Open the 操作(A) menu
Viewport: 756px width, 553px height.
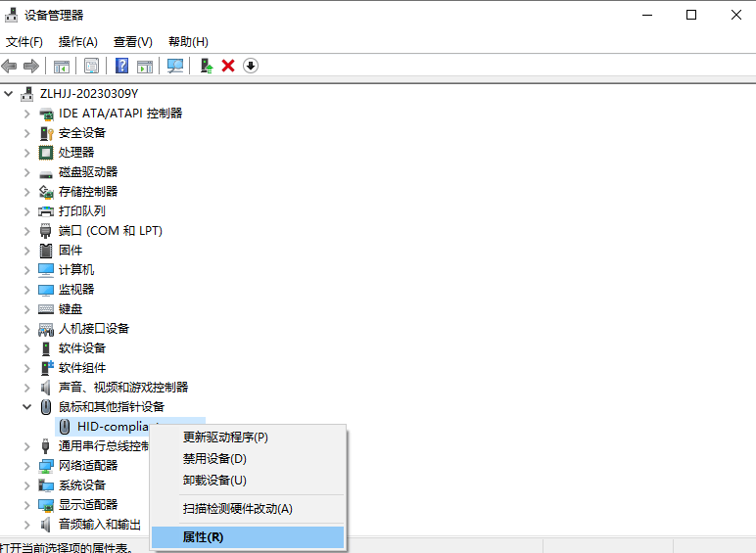tap(78, 42)
